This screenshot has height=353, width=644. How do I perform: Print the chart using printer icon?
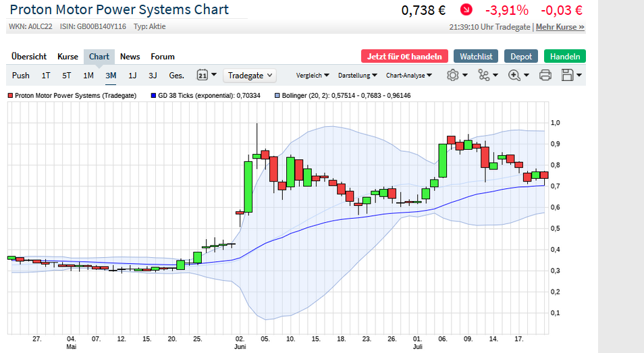[x=545, y=75]
